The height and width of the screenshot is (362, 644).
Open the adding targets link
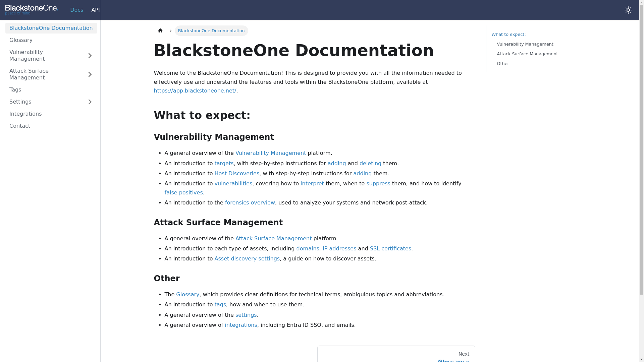[x=337, y=164]
